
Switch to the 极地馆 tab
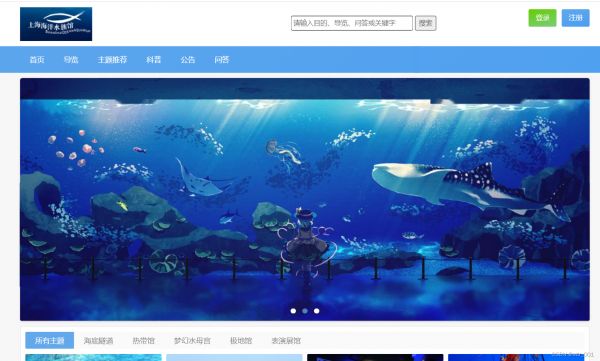click(241, 340)
